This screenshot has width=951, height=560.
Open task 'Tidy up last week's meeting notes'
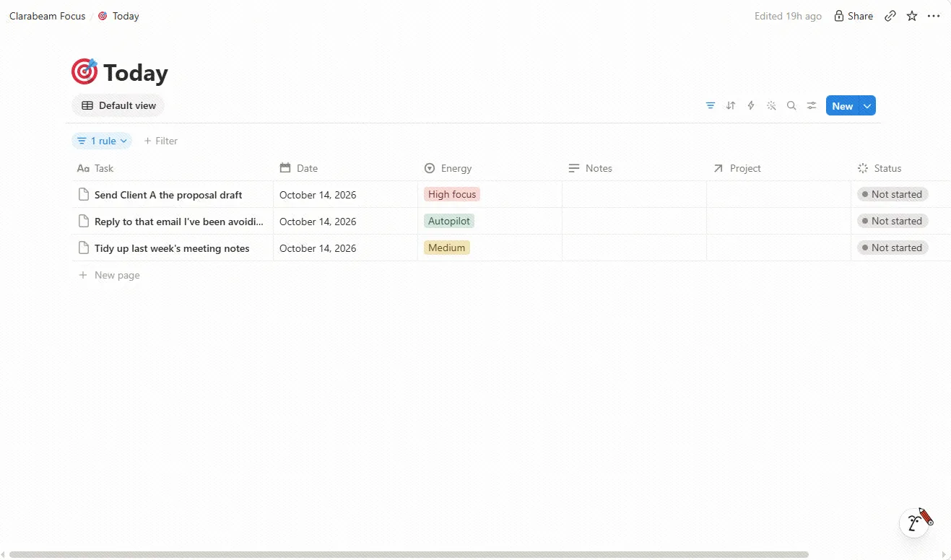(x=172, y=248)
